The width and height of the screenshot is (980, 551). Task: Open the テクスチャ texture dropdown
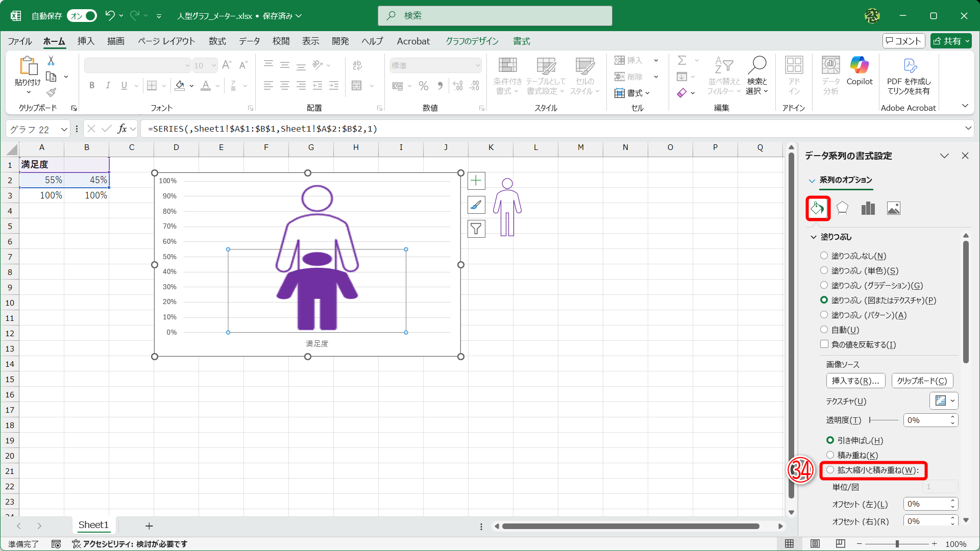[x=944, y=401]
